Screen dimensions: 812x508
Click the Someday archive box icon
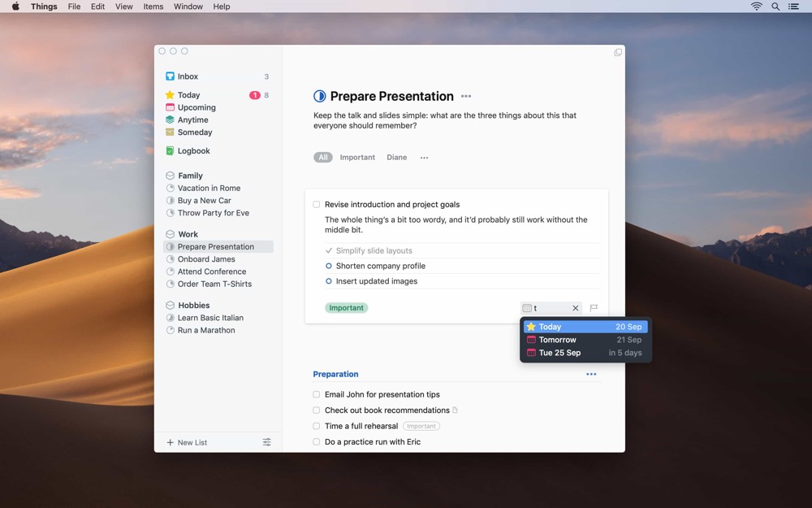click(170, 132)
